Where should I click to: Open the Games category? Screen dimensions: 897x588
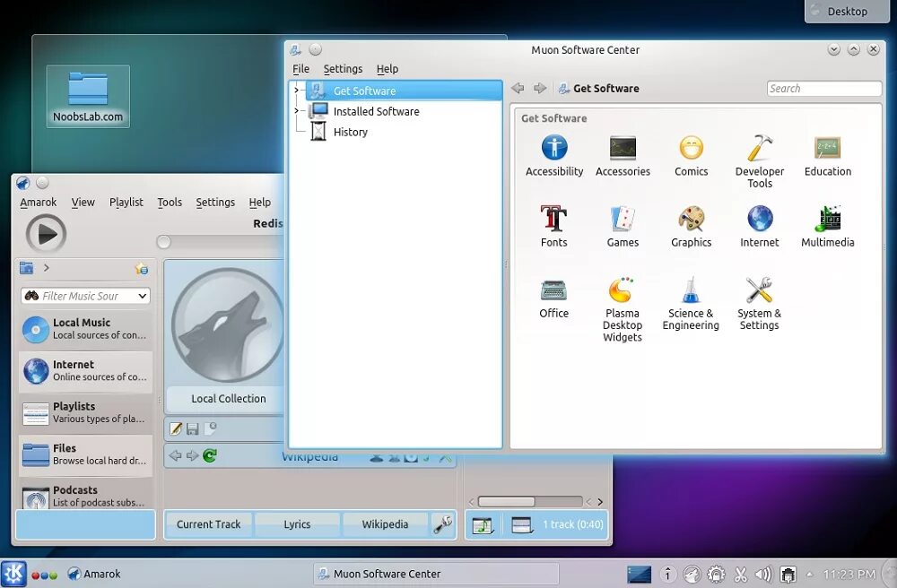point(623,227)
